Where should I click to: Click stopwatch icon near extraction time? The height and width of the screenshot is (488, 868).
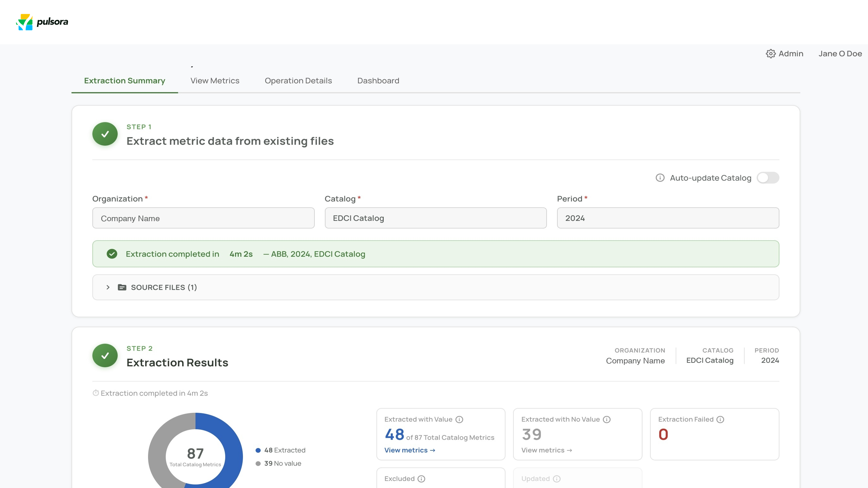point(96,393)
